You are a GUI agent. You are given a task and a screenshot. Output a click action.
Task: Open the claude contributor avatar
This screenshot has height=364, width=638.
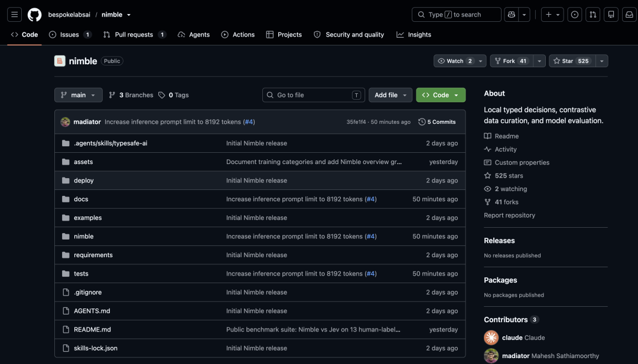point(491,337)
